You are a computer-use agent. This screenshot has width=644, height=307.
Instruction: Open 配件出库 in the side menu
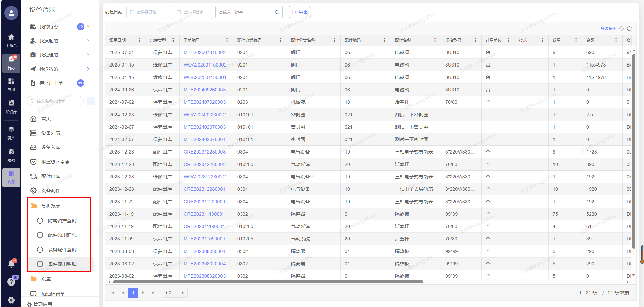(x=51, y=176)
